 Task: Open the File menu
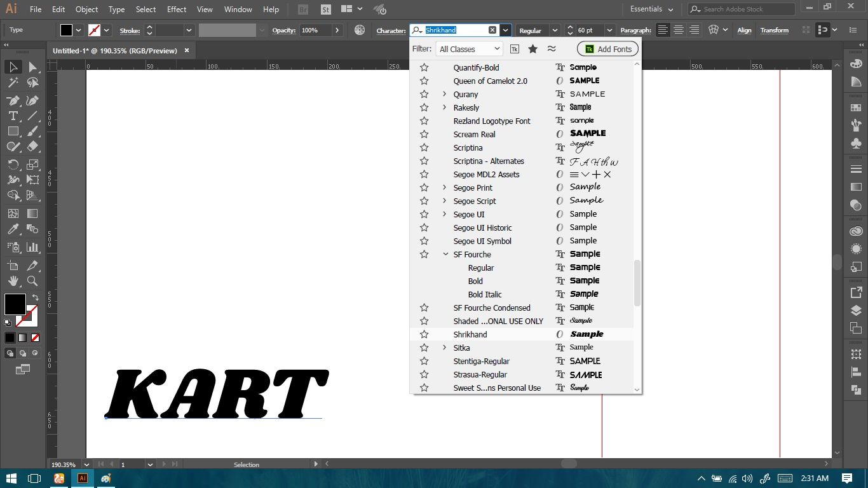36,10
